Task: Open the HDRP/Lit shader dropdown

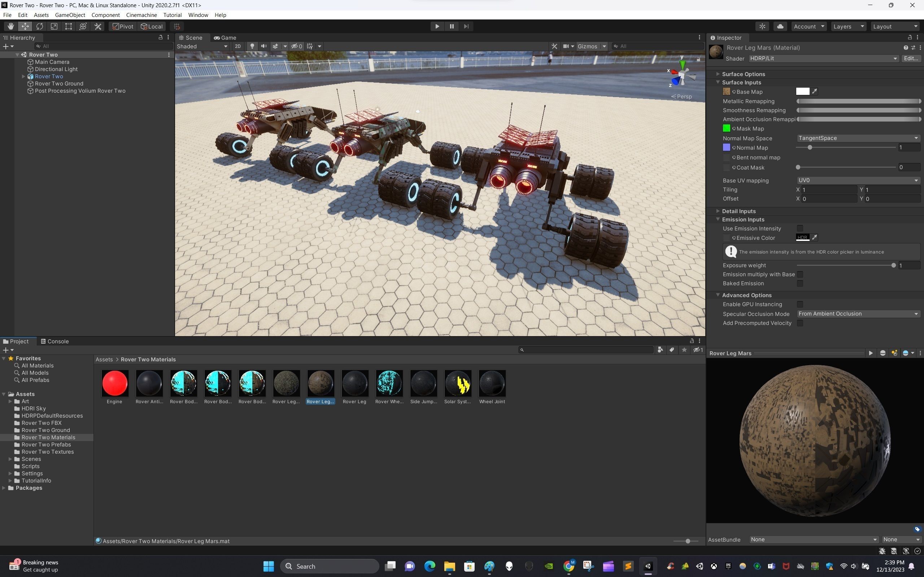Action: point(823,58)
